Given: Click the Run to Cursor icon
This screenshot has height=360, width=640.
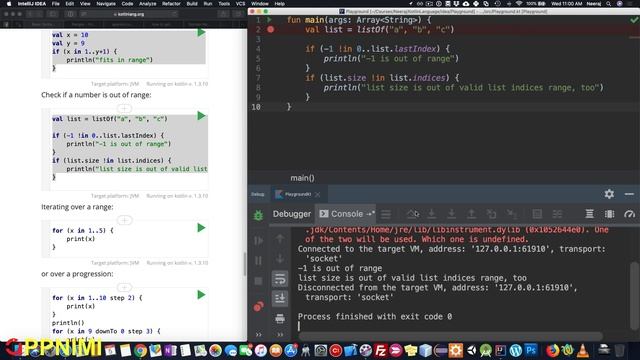Looking at the screenshot, I should point(511,214).
